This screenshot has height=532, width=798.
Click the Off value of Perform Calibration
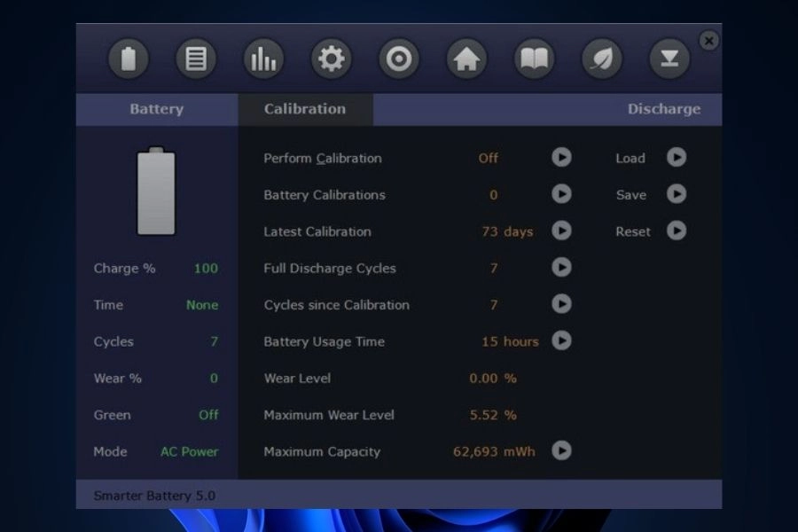coord(488,159)
